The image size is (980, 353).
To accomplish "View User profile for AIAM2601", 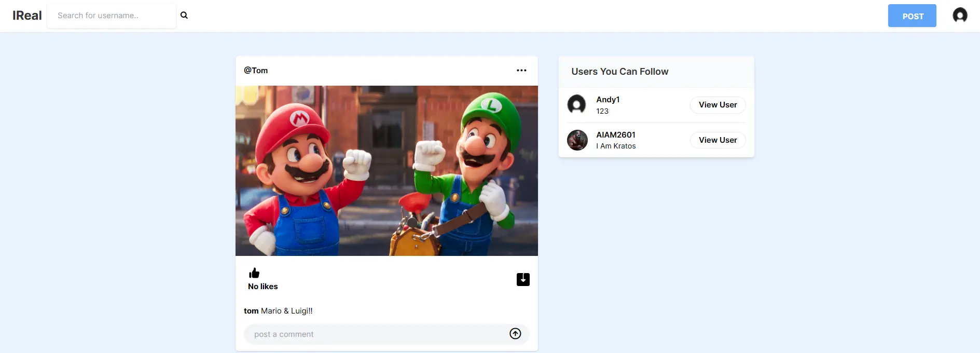I will [717, 140].
